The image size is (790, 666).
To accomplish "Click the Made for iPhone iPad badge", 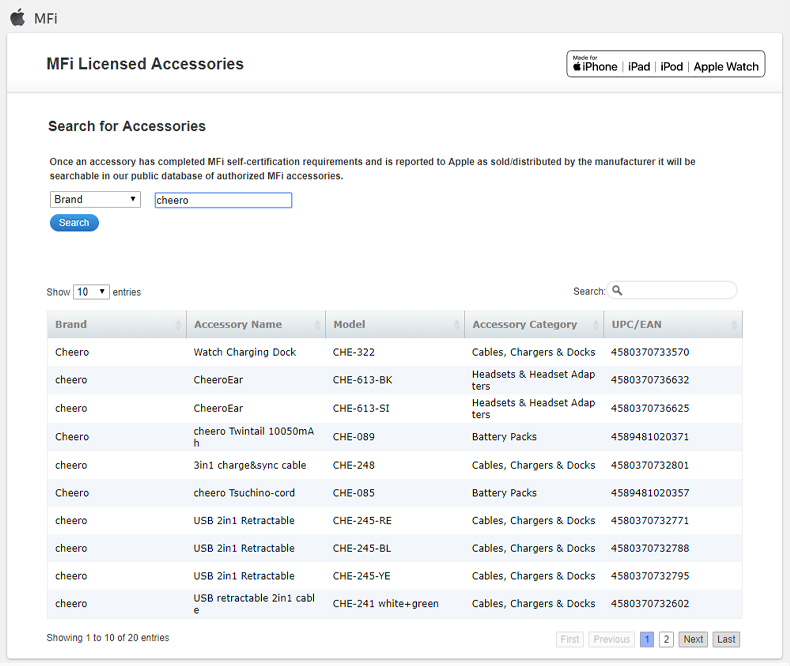I will click(666, 64).
